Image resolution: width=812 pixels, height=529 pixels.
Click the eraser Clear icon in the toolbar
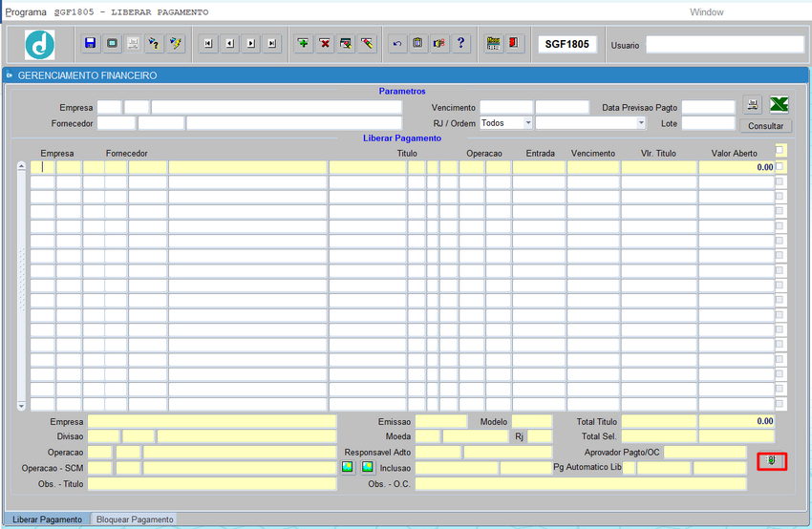pyautogui.click(x=367, y=44)
